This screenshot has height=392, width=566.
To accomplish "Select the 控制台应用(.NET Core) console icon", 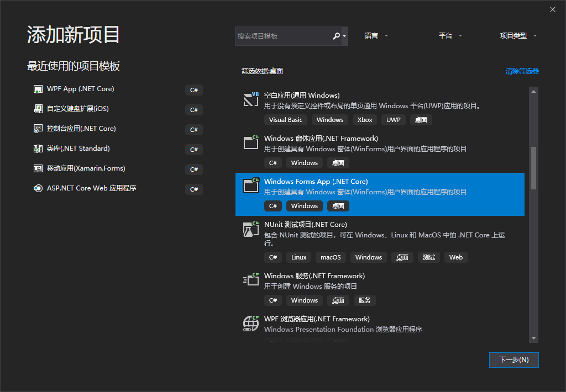I will click(38, 129).
